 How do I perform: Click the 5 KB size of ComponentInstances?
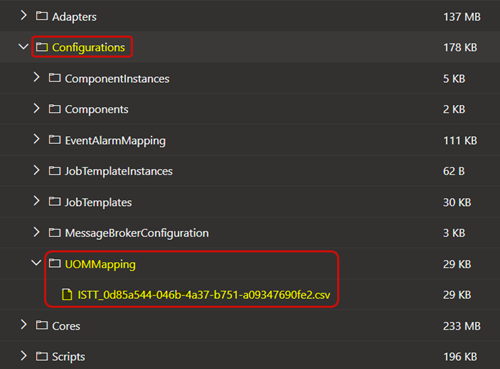(454, 79)
